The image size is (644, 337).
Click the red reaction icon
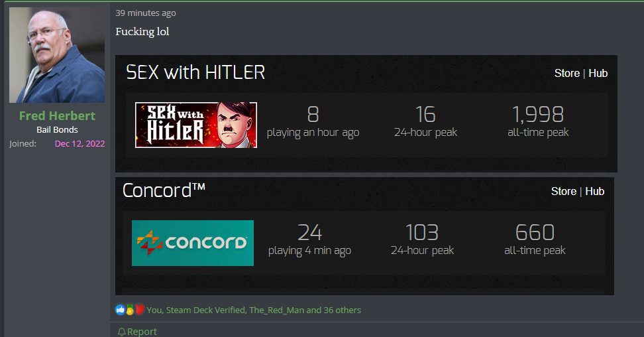(x=140, y=309)
